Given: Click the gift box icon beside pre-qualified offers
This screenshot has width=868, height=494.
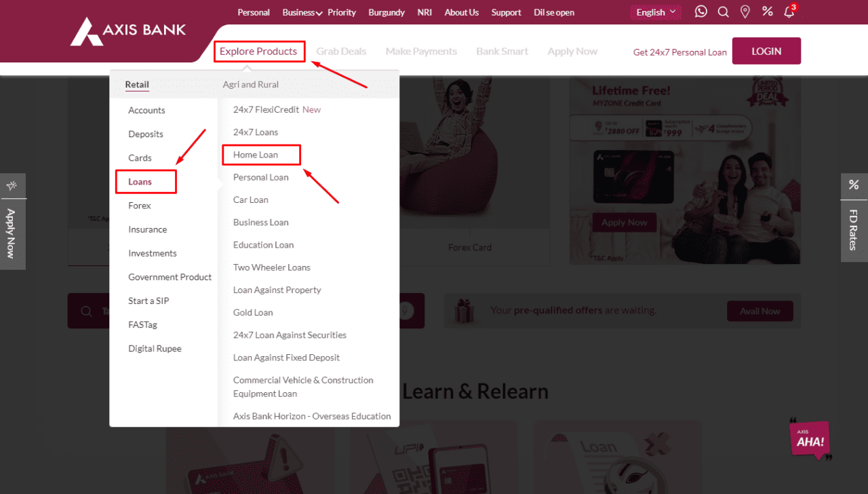Looking at the screenshot, I should tap(465, 311).
